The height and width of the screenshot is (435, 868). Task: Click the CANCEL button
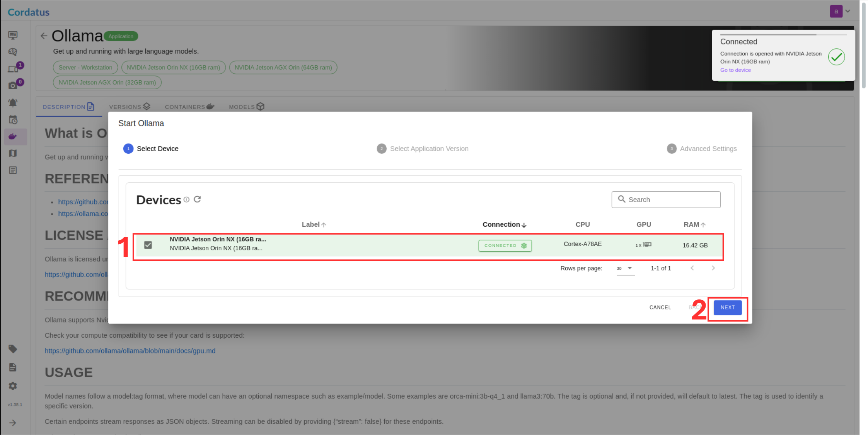tap(660, 308)
